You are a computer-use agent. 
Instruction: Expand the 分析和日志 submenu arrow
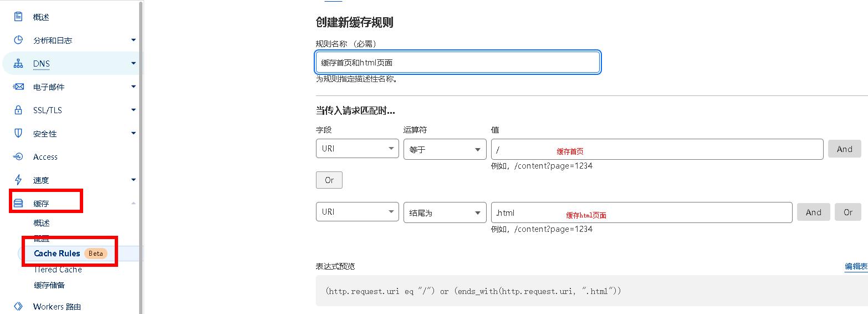click(x=133, y=40)
